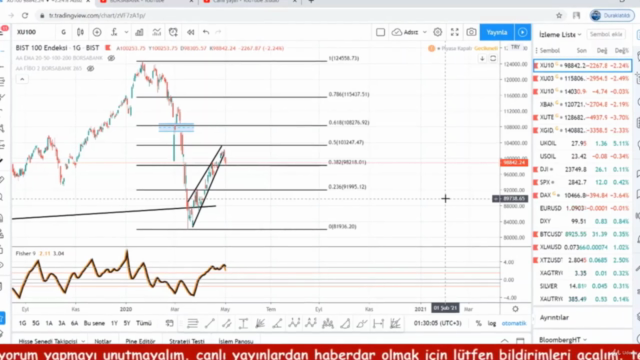640x360 pixels.
Task: Set time range to 6A
Action: point(74,323)
